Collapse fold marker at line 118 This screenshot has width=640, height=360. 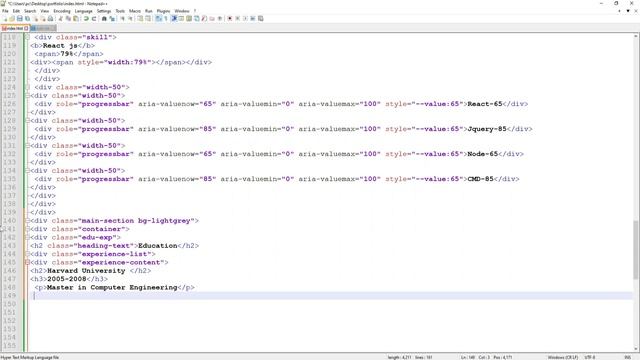coord(27,37)
